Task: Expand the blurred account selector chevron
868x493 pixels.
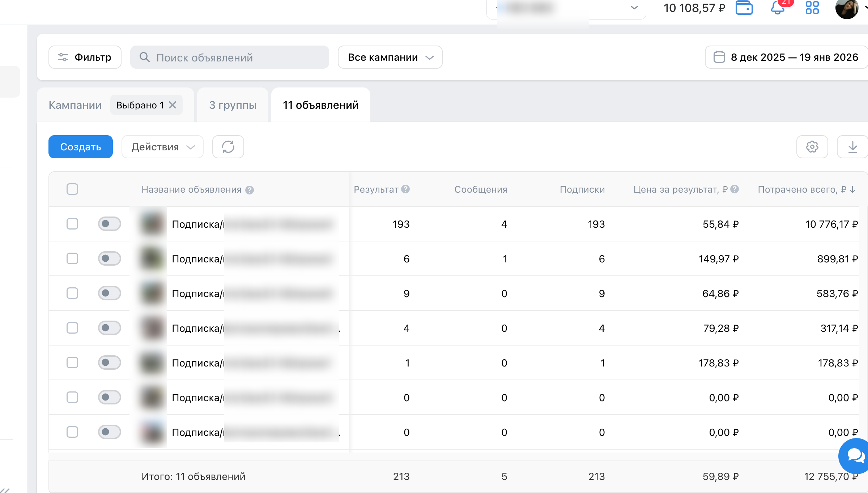Action: [x=634, y=8]
